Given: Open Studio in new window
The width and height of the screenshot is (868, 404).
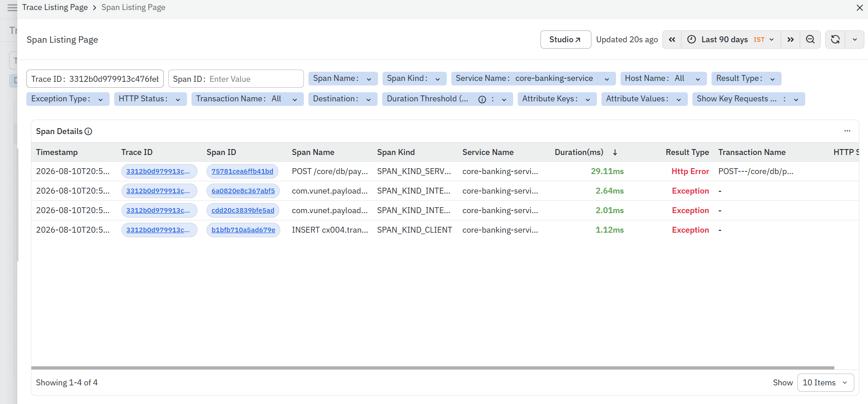Looking at the screenshot, I should point(565,40).
